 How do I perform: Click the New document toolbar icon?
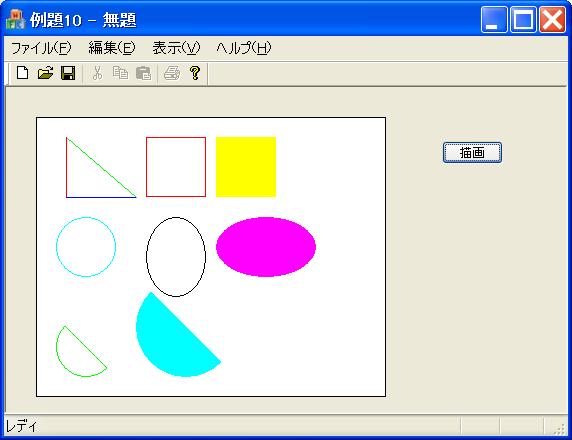[23, 73]
